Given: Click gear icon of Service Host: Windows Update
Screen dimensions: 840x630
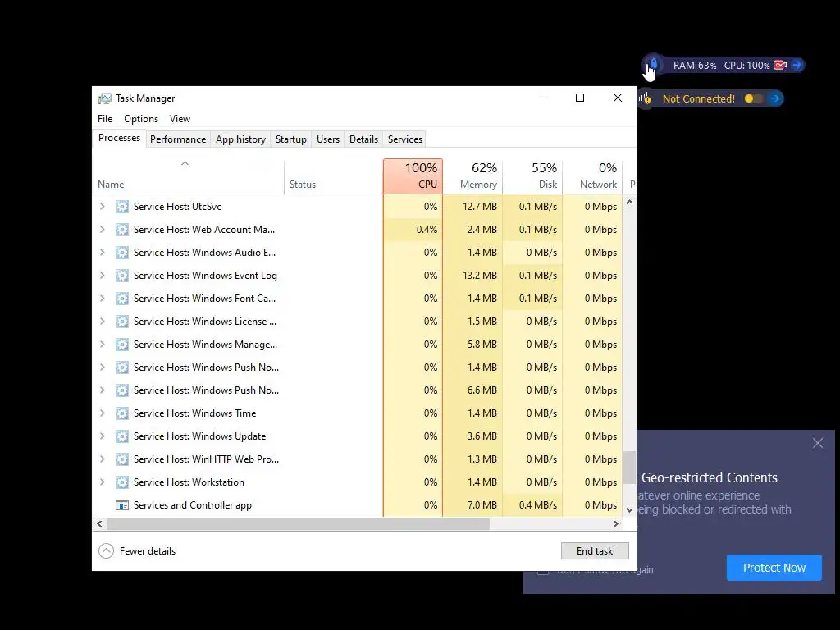Looking at the screenshot, I should (x=122, y=436).
